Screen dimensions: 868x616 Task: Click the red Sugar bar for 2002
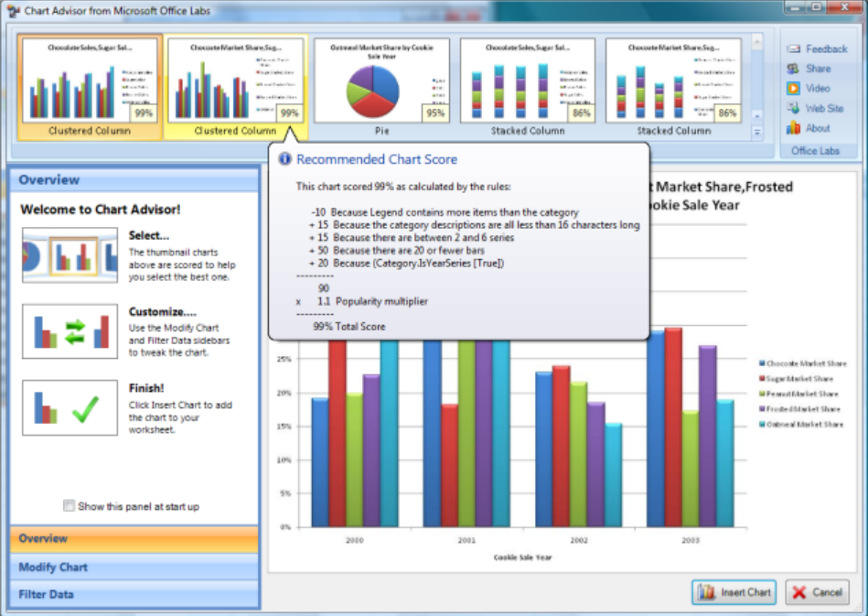[x=562, y=446]
